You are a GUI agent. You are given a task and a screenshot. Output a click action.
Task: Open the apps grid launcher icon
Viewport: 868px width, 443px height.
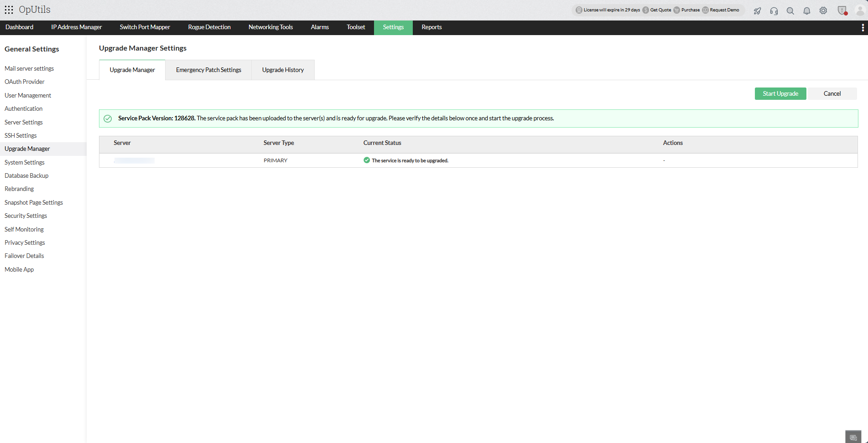(x=9, y=10)
